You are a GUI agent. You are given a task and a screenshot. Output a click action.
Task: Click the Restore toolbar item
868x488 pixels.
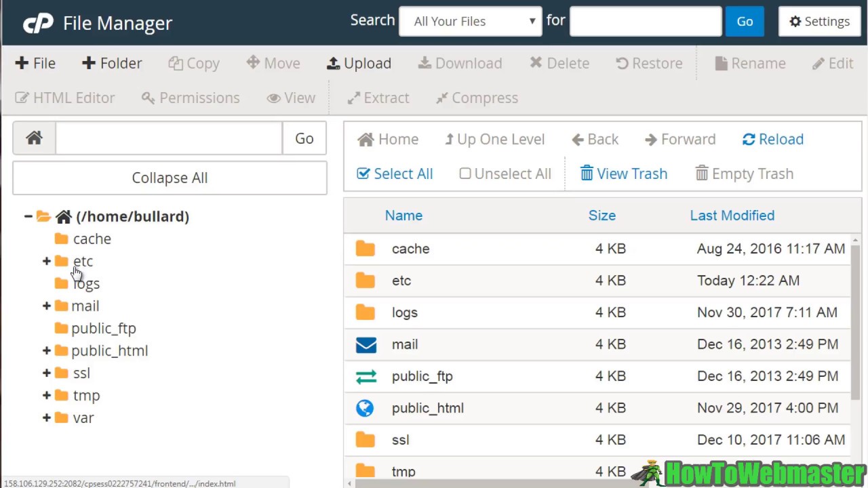pyautogui.click(x=649, y=63)
